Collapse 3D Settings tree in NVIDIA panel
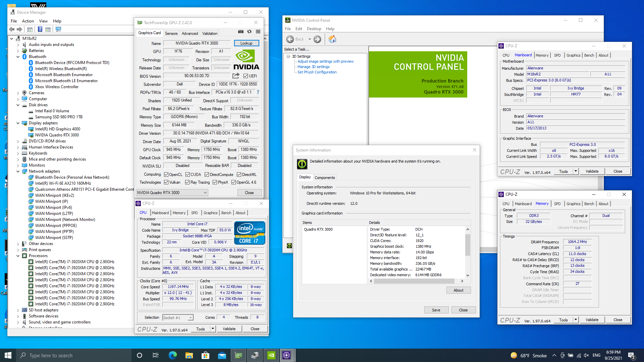 pos(288,56)
